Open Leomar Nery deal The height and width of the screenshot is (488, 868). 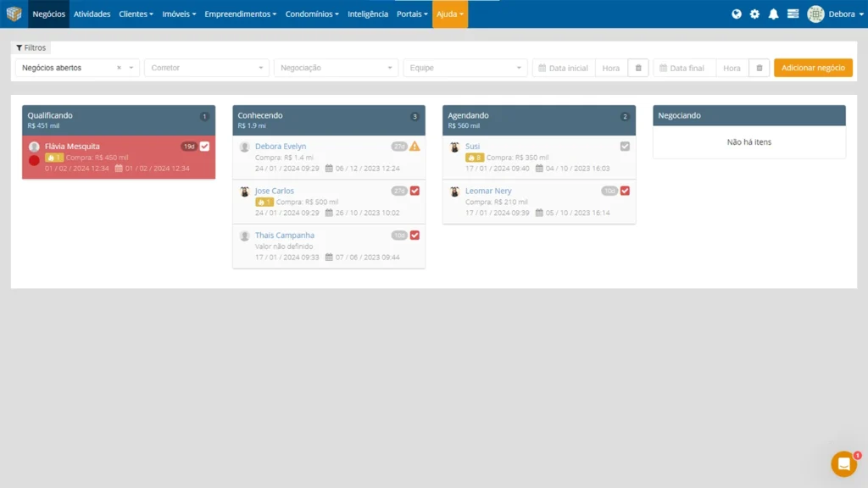click(x=488, y=191)
